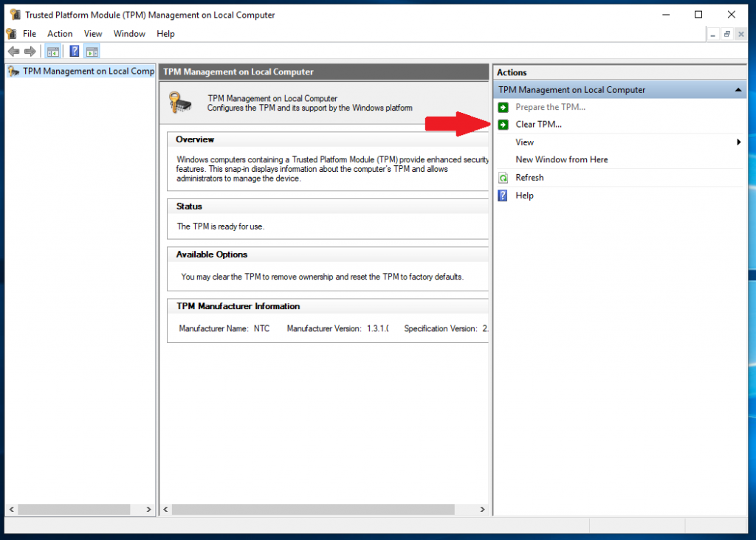Click the 'Manufacturer Version: 1.3.1.(' text

click(x=337, y=328)
